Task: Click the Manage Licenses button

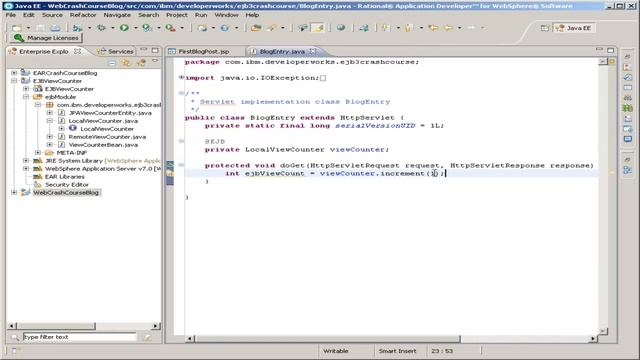Action: (46, 38)
